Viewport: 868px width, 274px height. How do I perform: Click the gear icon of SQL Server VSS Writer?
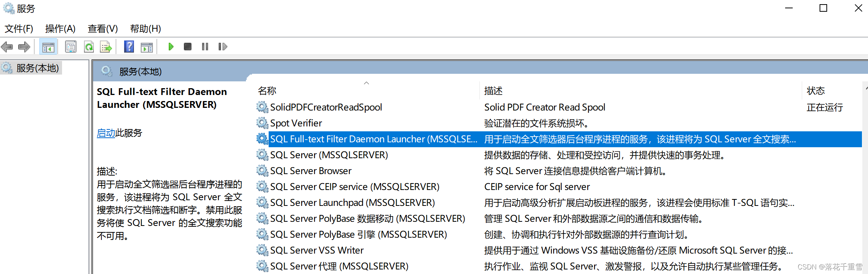pos(262,250)
